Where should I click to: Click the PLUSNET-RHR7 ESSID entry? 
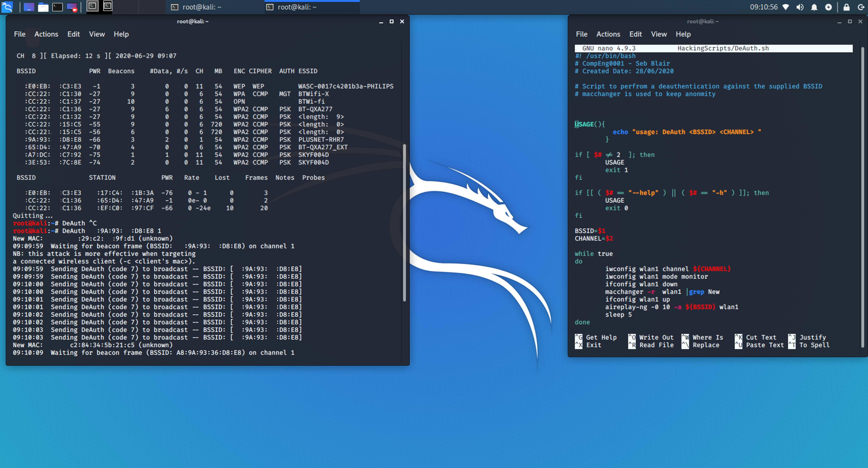pyautogui.click(x=321, y=139)
